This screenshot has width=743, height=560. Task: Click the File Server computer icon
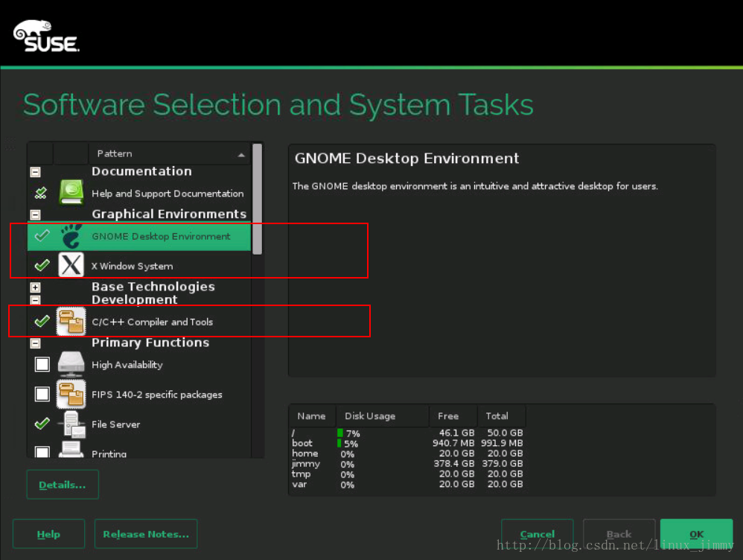(x=74, y=424)
